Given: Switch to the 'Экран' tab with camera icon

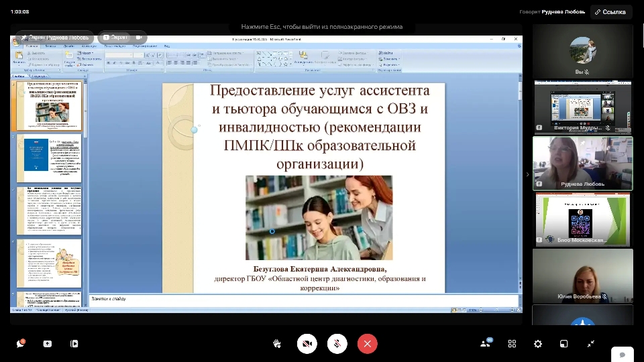Looking at the screenshot, I should tap(123, 38).
